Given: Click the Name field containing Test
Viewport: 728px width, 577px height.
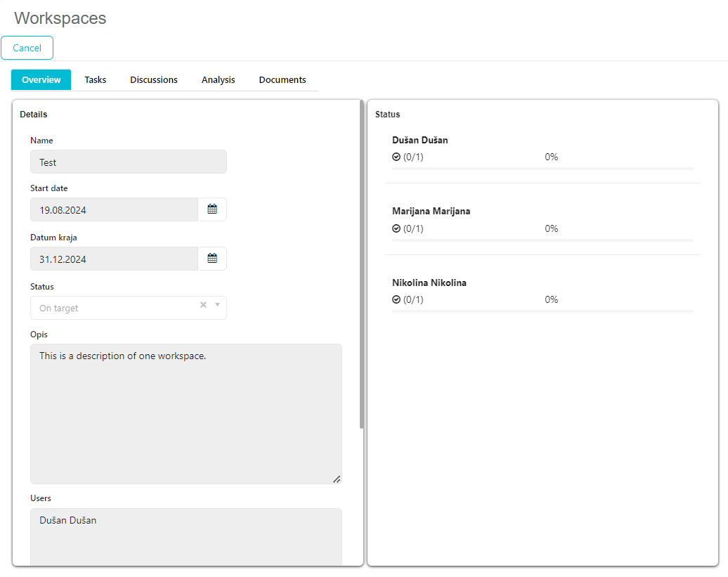Looking at the screenshot, I should click(128, 162).
